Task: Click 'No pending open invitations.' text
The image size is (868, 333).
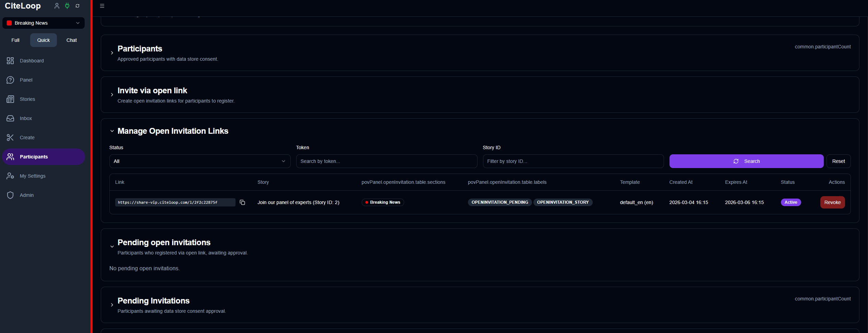Action: tap(144, 268)
